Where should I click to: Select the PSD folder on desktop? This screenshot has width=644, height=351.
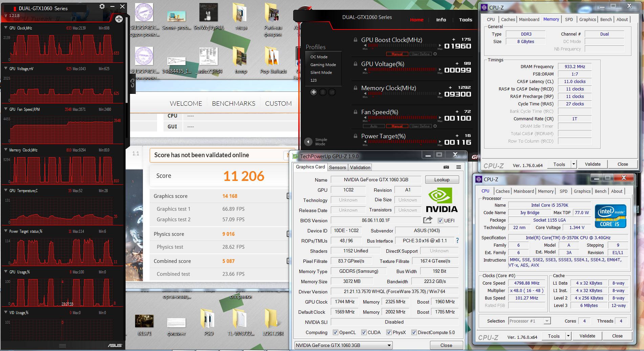coord(209,323)
